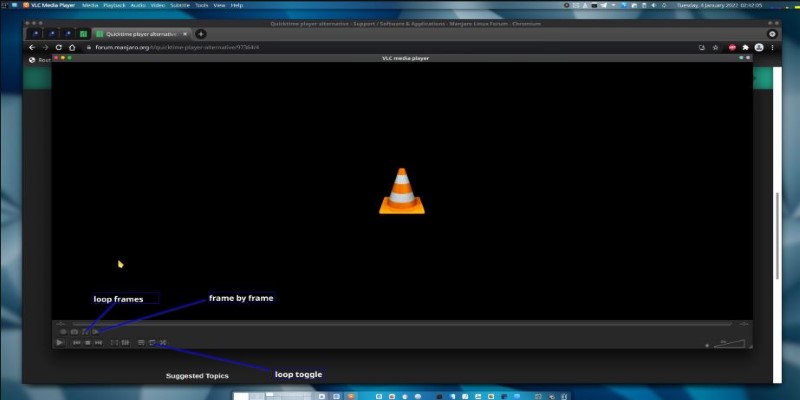Click the Stop playback button
Image resolution: width=800 pixels, height=400 pixels.
[88, 343]
